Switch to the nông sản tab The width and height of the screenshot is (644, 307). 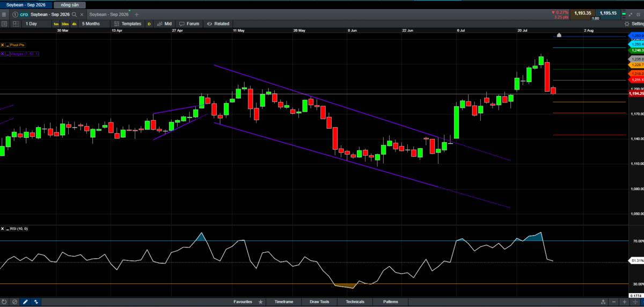[x=70, y=4]
